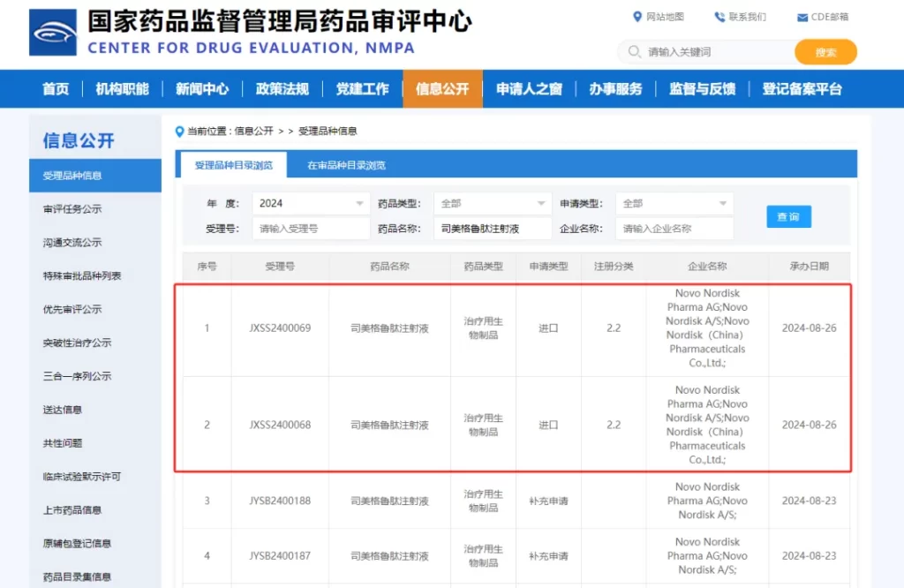Open 新闻中心 in the navigation bar
The height and width of the screenshot is (588, 904).
pos(202,89)
